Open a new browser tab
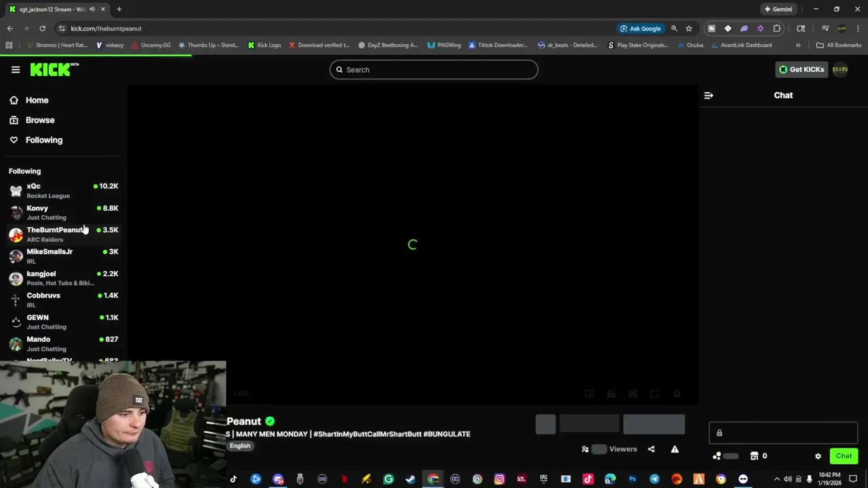Screen dimensions: 868x488 (x=119, y=9)
